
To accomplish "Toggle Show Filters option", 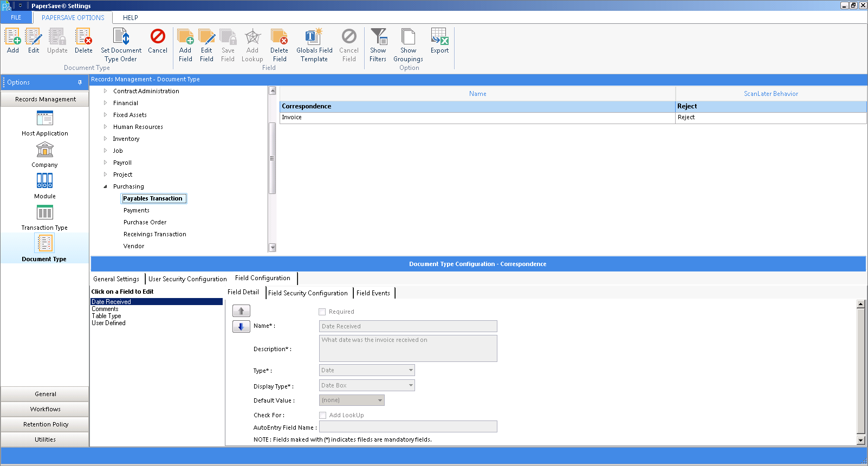I will click(x=378, y=46).
